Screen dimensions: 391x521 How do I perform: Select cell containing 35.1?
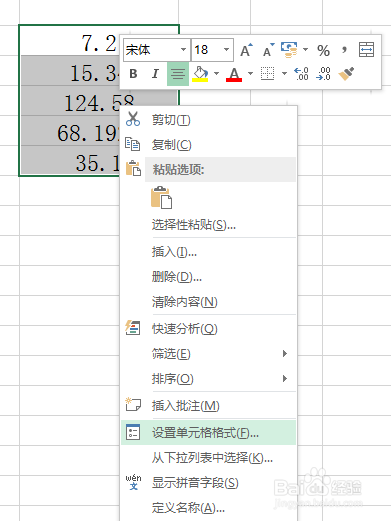(70, 160)
